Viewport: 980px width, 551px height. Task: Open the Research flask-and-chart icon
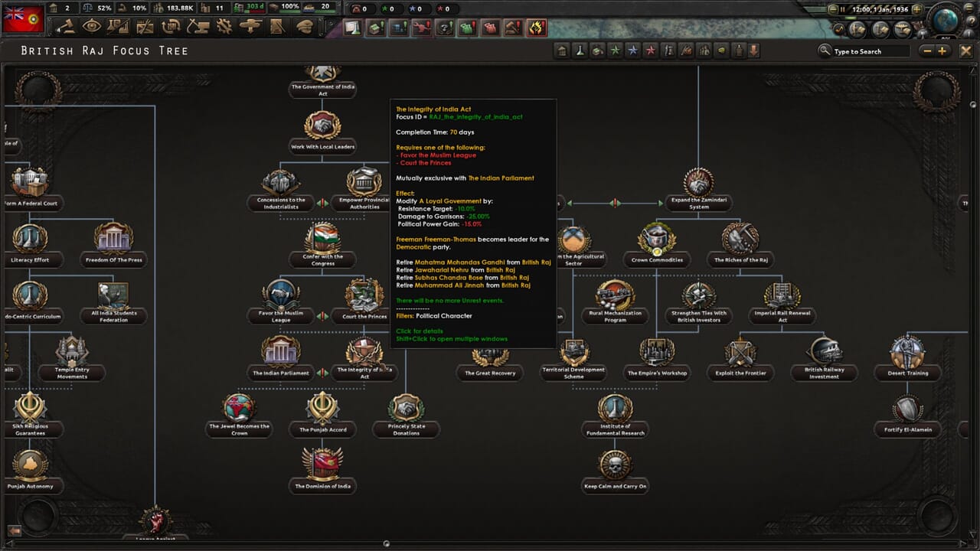pos(118,26)
